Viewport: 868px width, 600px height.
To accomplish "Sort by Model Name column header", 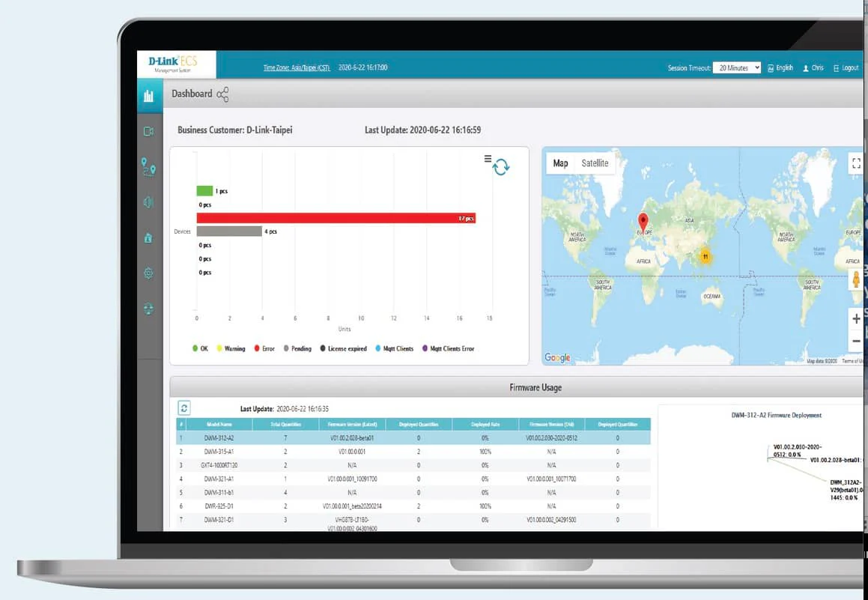I will (219, 425).
